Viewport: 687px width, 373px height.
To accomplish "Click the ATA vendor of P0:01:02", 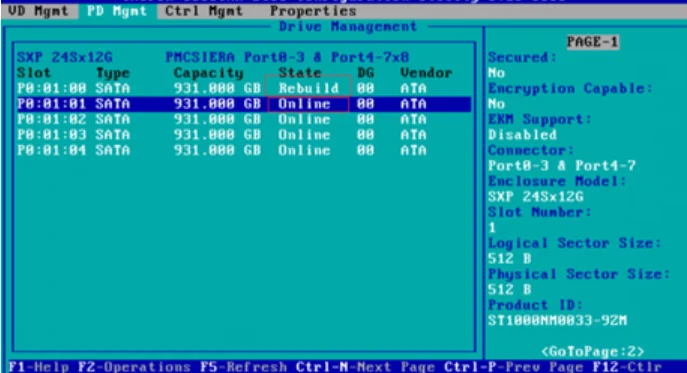I will (413, 119).
